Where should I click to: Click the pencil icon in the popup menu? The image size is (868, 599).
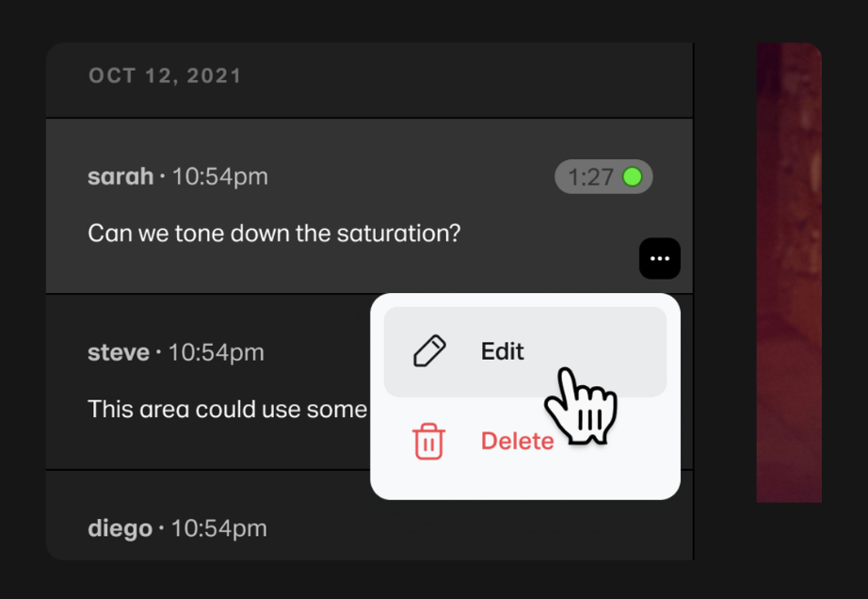tap(429, 351)
